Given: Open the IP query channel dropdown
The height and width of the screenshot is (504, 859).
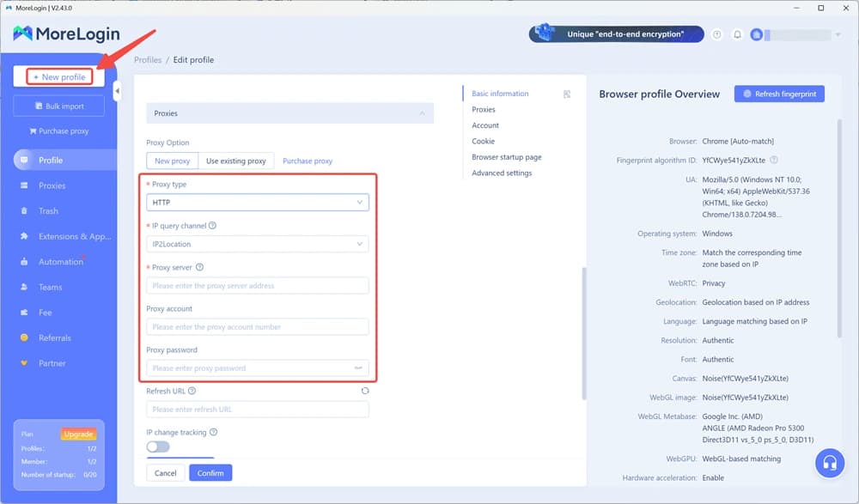Looking at the screenshot, I should [258, 244].
